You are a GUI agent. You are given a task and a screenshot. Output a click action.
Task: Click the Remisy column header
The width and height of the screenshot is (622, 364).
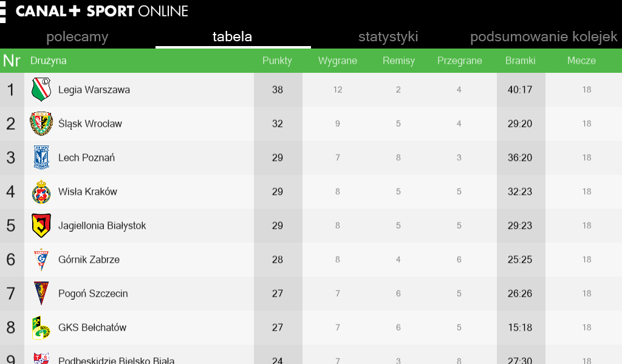[x=398, y=61]
